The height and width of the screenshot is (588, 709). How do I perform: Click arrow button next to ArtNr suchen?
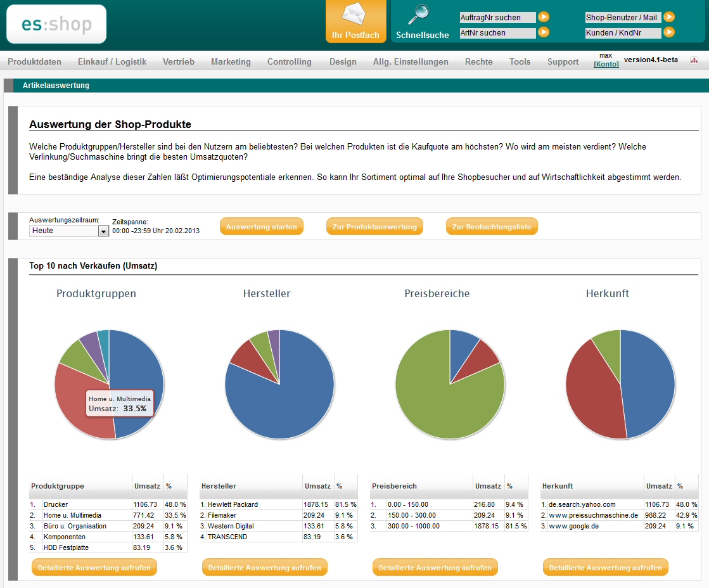[x=544, y=32]
